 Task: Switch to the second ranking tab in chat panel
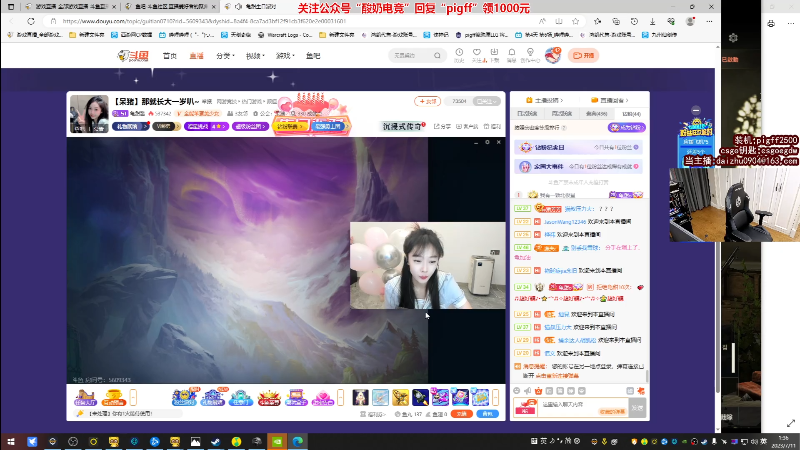tap(562, 114)
